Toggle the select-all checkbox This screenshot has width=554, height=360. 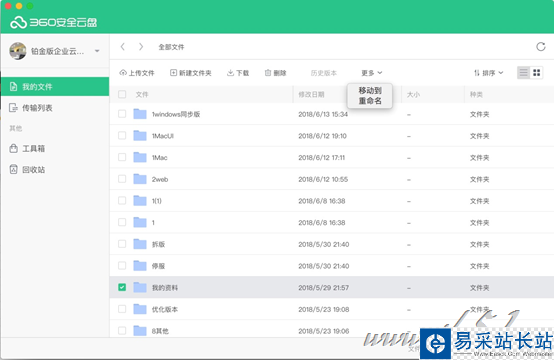(x=122, y=94)
